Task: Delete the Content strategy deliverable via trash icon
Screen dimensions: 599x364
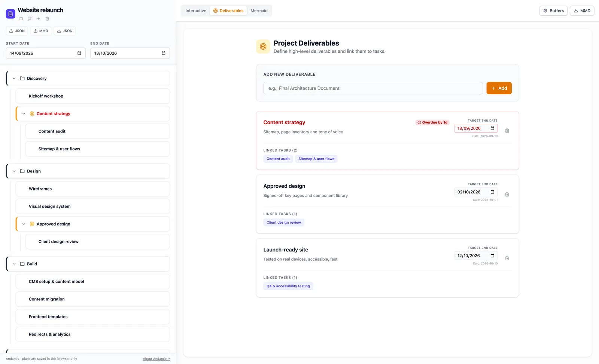Action: pos(507,131)
